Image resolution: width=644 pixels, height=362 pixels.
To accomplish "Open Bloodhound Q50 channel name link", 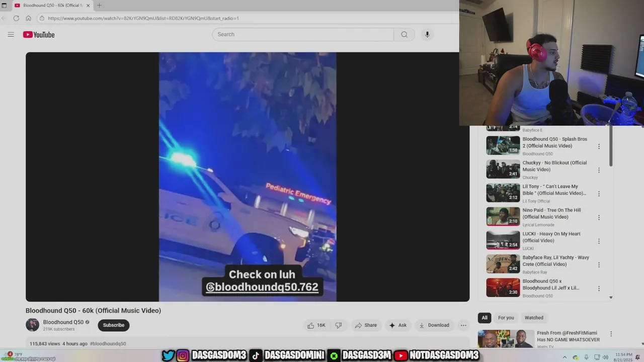I will [x=63, y=322].
